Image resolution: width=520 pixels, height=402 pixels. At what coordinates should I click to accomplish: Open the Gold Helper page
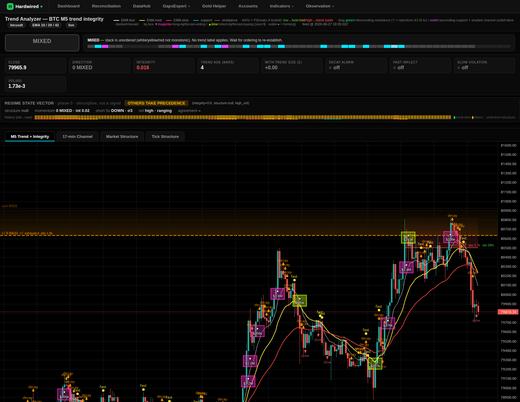214,6
